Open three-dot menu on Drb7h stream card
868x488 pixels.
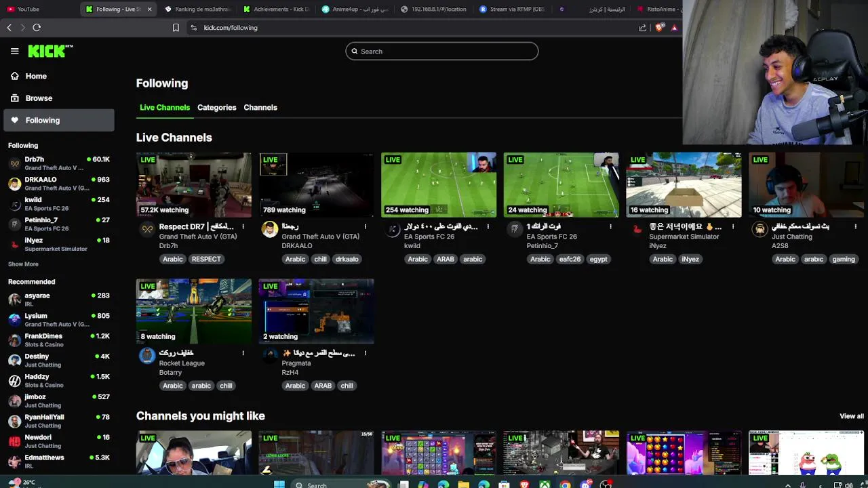pyautogui.click(x=243, y=226)
